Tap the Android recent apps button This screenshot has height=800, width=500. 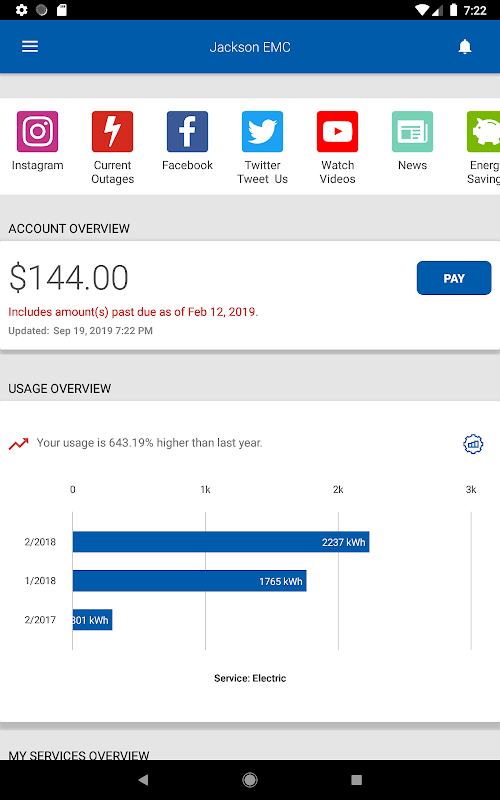[357, 780]
